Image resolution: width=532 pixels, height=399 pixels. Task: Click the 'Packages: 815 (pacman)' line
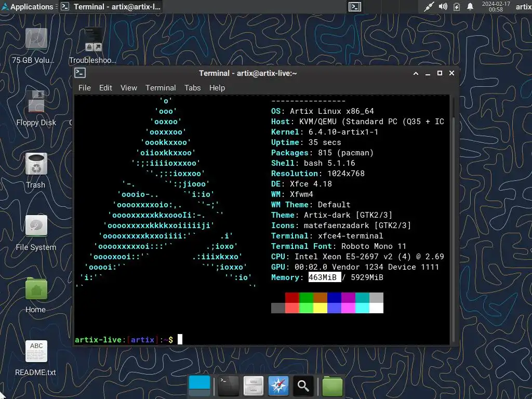click(322, 153)
